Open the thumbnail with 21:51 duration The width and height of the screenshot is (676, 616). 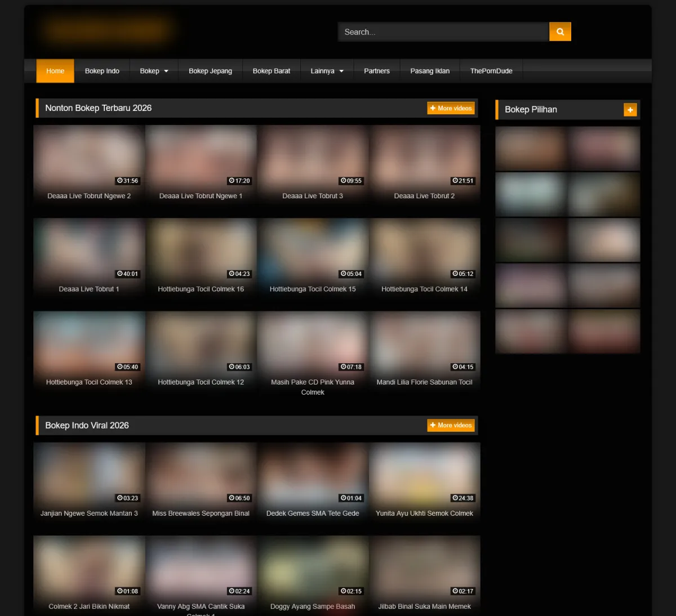click(424, 156)
